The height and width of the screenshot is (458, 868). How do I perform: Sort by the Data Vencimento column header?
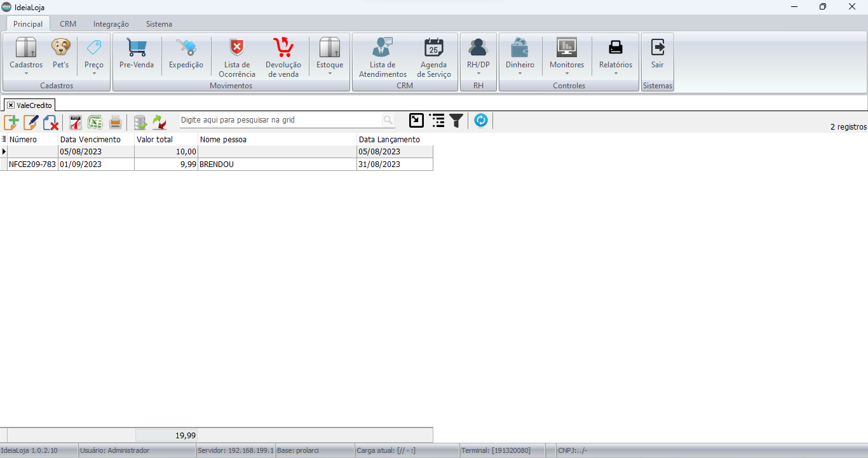pyautogui.click(x=90, y=139)
